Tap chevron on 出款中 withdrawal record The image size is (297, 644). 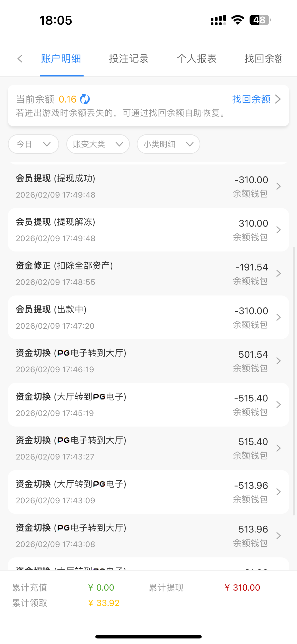[x=279, y=317]
